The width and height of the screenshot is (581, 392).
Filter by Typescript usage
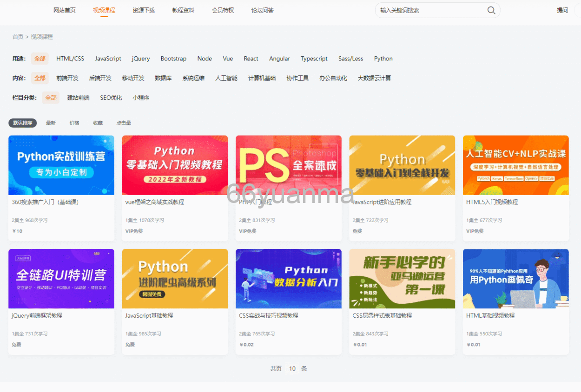click(314, 59)
